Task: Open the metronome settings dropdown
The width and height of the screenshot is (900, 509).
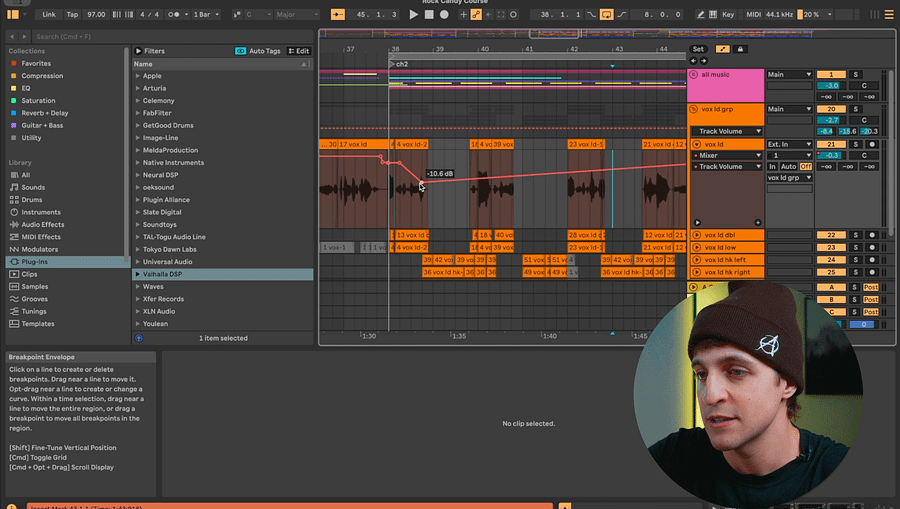Action: [x=187, y=14]
